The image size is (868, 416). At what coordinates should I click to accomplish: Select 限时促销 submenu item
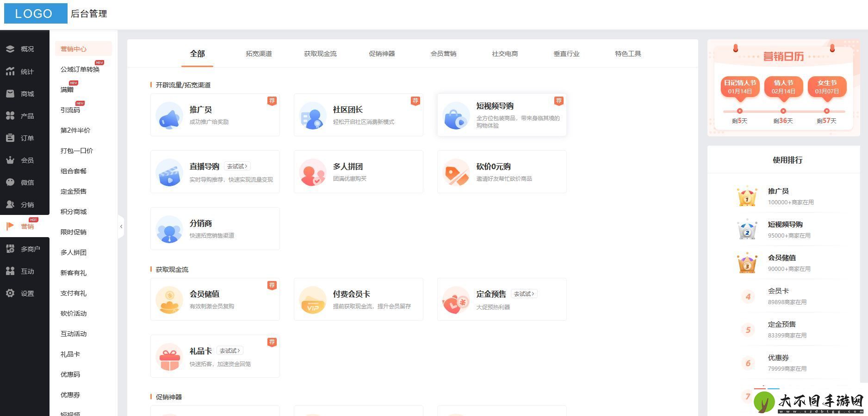[74, 232]
